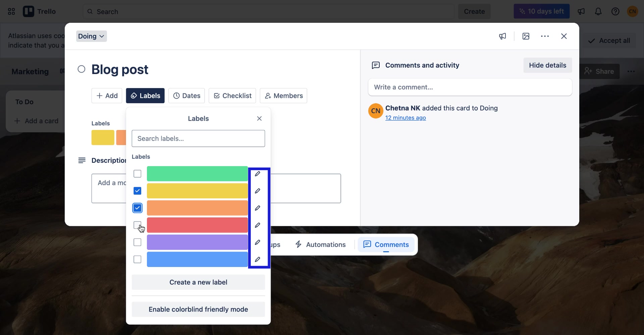This screenshot has width=644, height=335.
Task: Focus the Search labels input field
Action: pos(198,139)
